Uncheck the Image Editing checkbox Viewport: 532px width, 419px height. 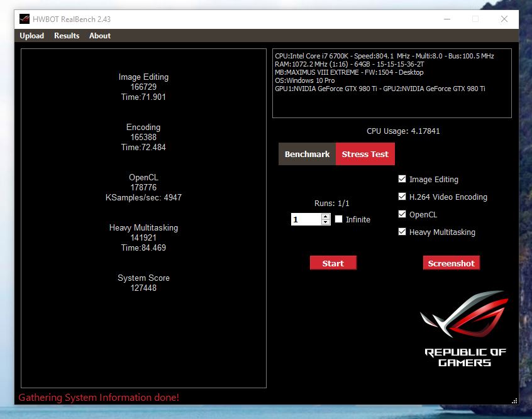(x=402, y=179)
